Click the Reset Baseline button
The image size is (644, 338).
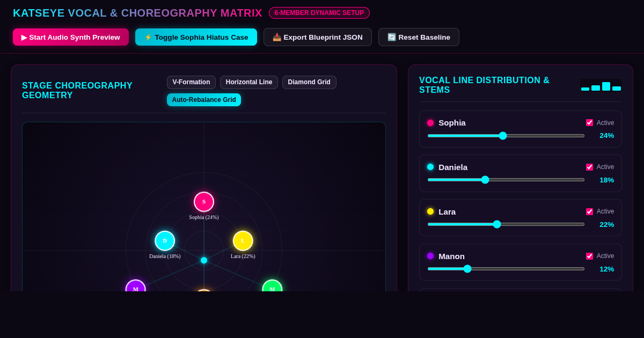pos(419,37)
